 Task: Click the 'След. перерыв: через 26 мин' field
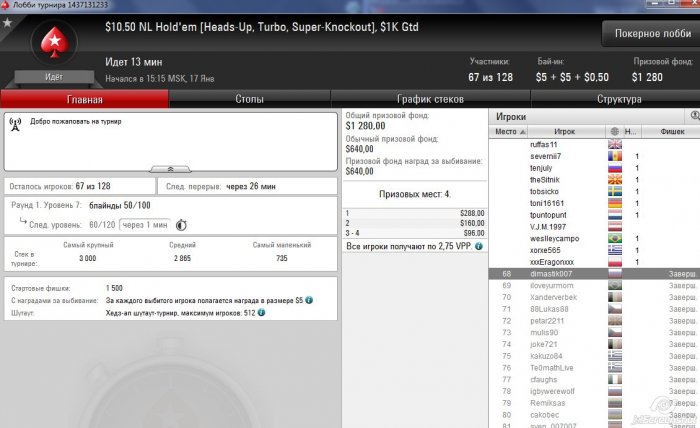(247, 186)
